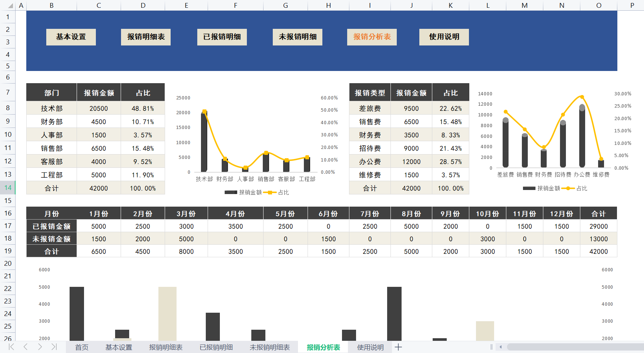
Task: Click the first-sheet navigation arrow
Action: pyautogui.click(x=11, y=347)
